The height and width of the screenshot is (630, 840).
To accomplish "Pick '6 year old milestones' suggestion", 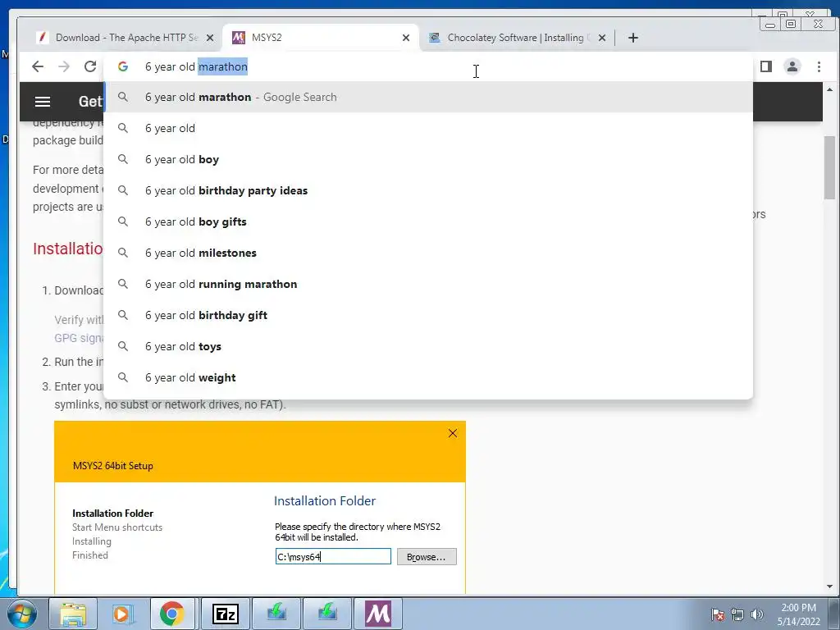I will click(x=428, y=253).
